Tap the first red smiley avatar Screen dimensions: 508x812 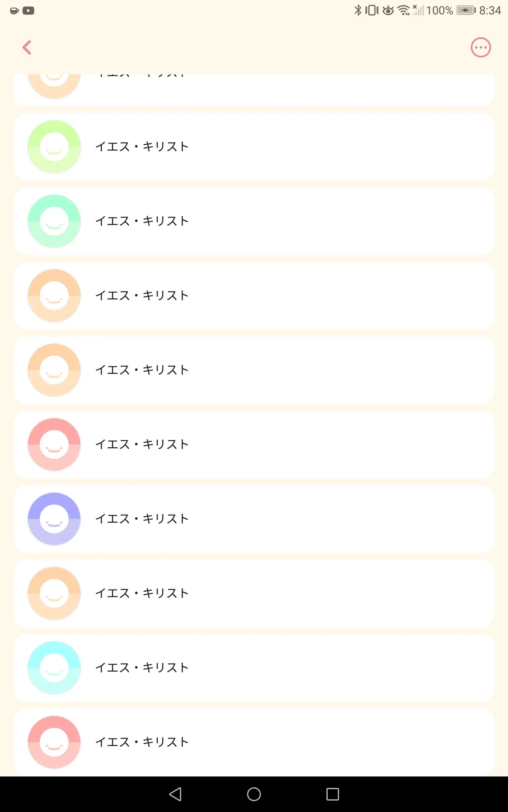(x=54, y=444)
